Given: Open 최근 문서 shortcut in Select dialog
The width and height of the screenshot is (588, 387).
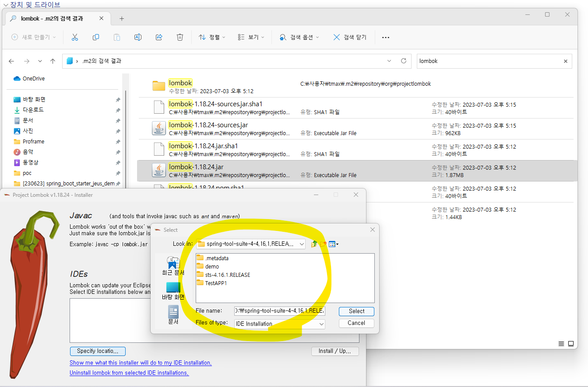Looking at the screenshot, I should tap(173, 265).
